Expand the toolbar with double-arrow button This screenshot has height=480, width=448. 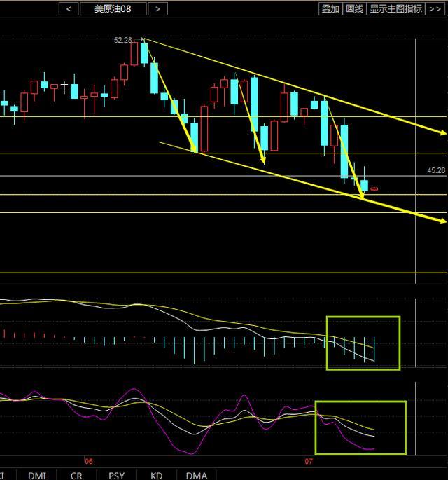(435, 8)
